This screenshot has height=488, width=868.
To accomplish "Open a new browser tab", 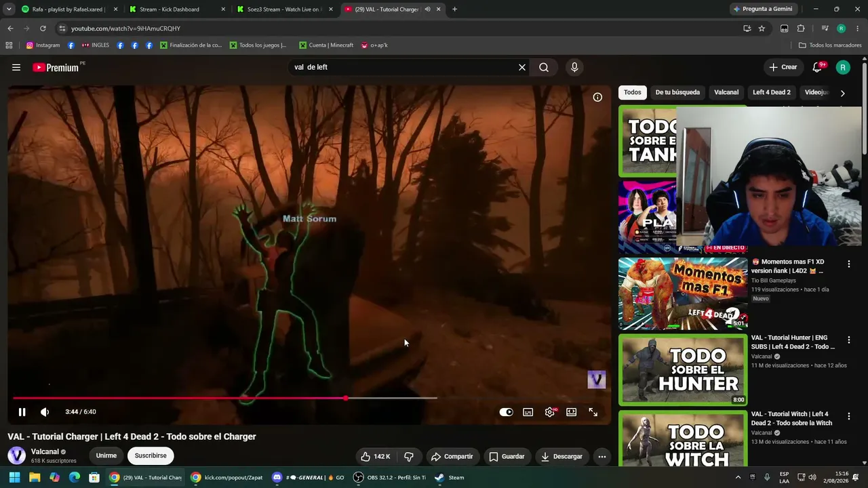I will (x=454, y=9).
